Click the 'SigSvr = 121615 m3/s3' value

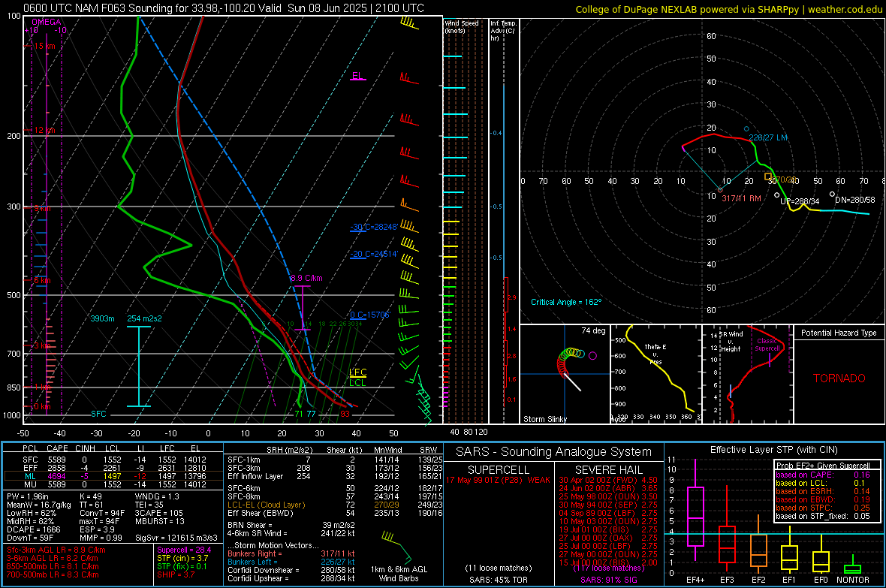pyautogui.click(x=176, y=538)
